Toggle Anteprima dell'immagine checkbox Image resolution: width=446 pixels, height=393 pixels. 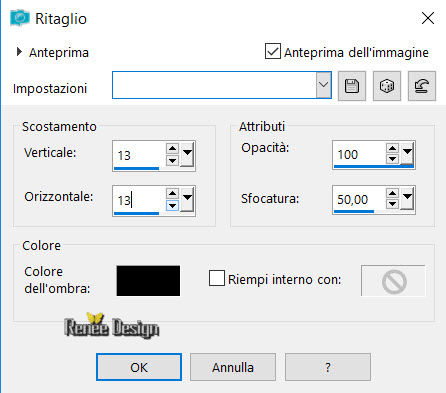click(273, 51)
